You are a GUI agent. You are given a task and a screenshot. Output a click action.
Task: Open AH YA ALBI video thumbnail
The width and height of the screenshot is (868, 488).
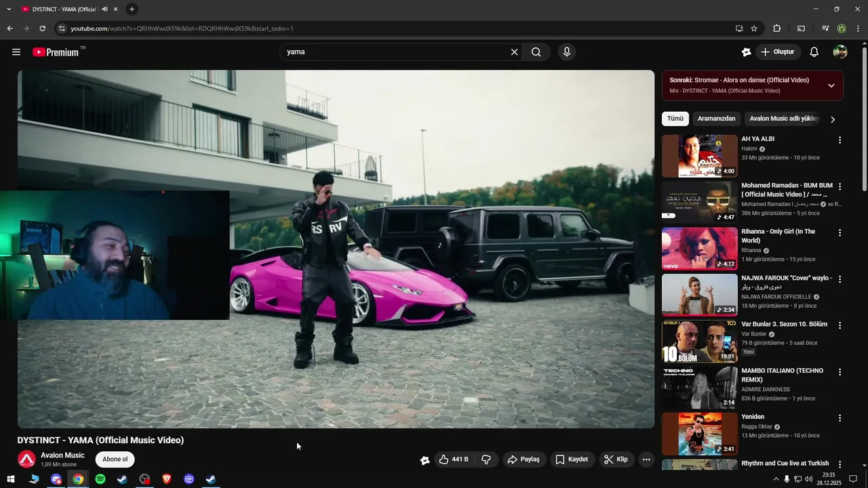click(x=699, y=156)
